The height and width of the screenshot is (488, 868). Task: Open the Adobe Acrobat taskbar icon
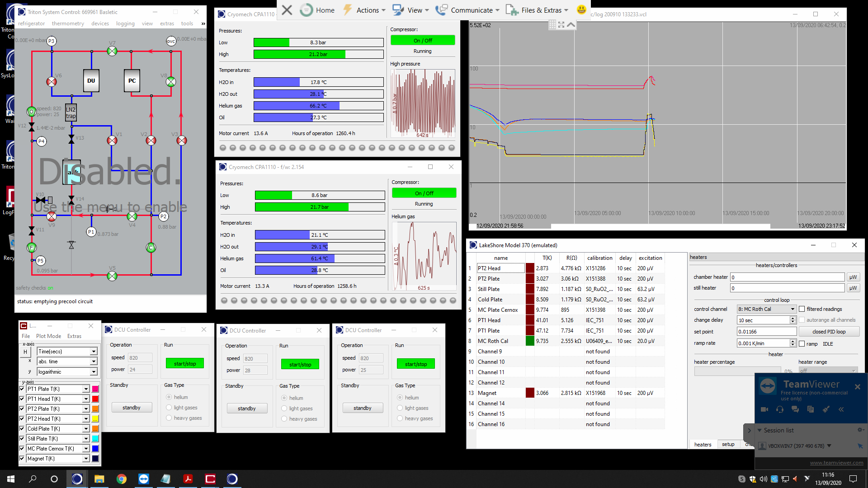click(x=188, y=479)
